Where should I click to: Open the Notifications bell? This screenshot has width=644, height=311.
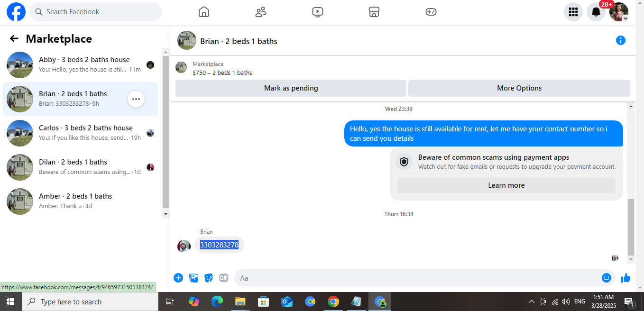pyautogui.click(x=596, y=12)
